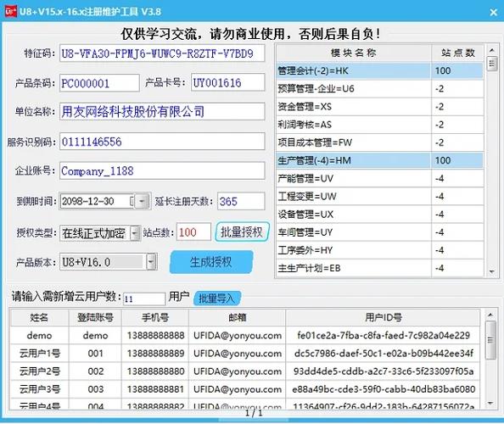Click the U8 app icon in title bar
This screenshot has width=504, height=424.
tap(11, 12)
